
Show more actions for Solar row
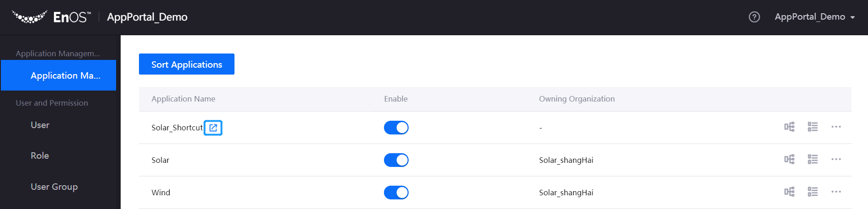836,159
